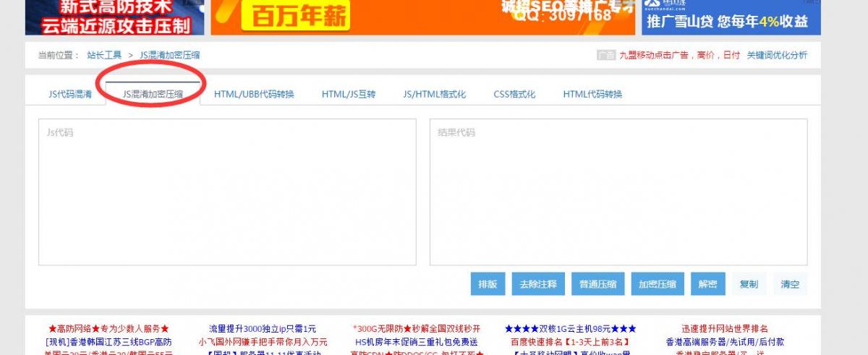Click the 加密压缩 button
868x355 pixels.
[x=658, y=284]
